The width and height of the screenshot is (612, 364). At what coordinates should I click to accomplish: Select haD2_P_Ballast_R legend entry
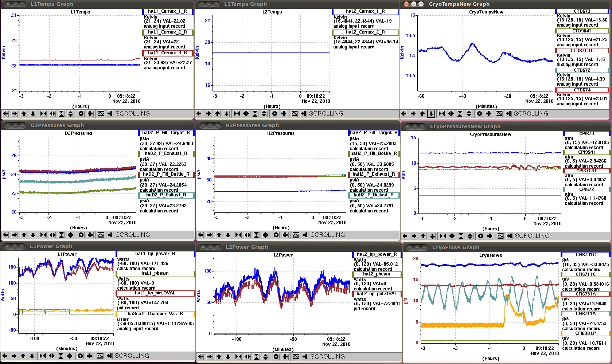[166, 195]
